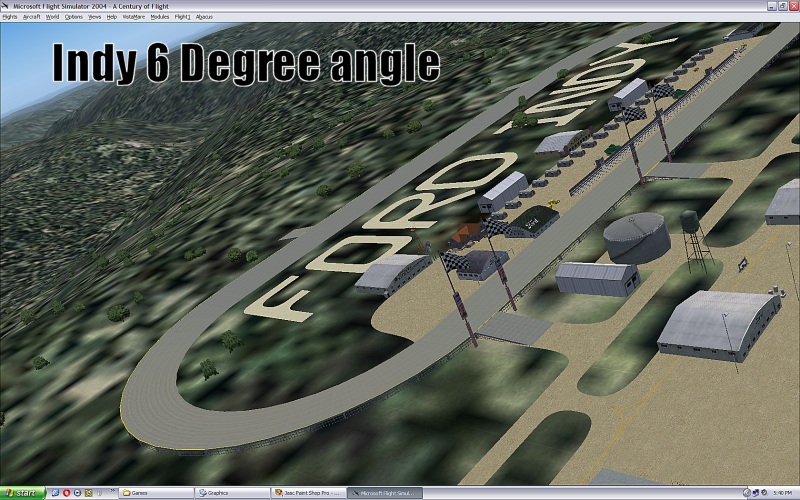Image resolution: width=800 pixels, height=500 pixels.
Task: Open the Abacus menu
Action: [x=204, y=17]
